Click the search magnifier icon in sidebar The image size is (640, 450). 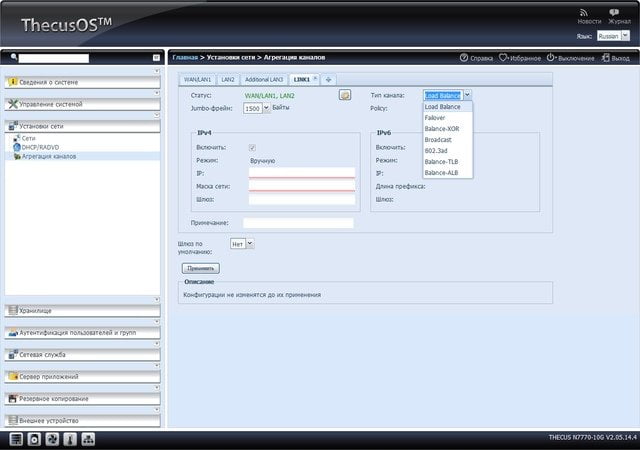click(14, 57)
